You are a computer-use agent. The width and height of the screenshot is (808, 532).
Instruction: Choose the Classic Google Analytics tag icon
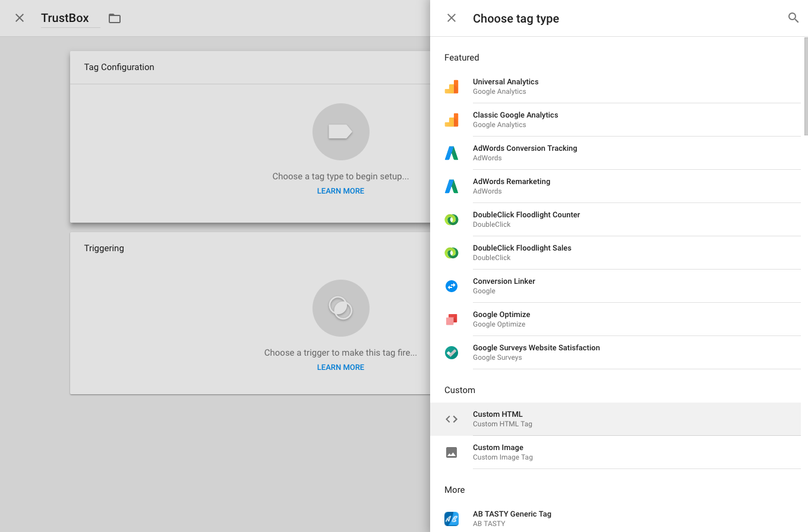(x=452, y=119)
